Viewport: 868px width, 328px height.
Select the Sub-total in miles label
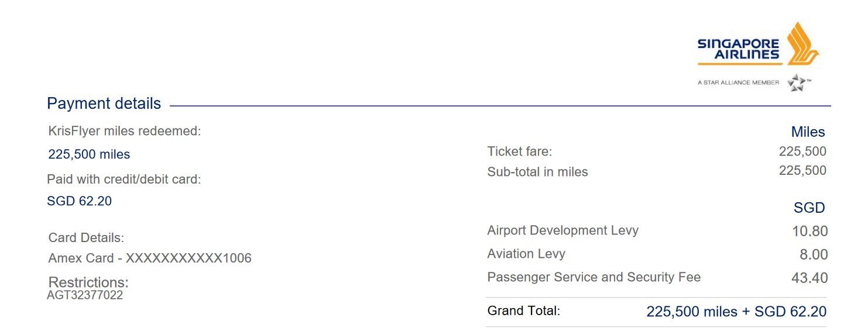pyautogui.click(x=537, y=172)
